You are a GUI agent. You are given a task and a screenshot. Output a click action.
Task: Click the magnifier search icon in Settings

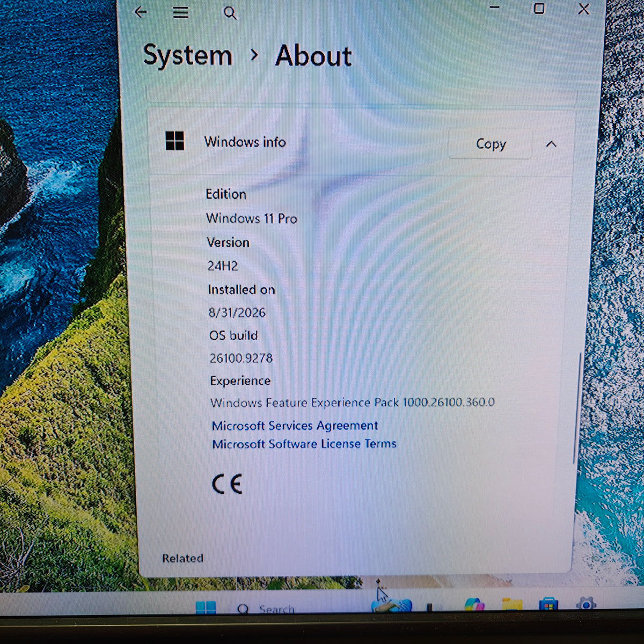pos(230,13)
